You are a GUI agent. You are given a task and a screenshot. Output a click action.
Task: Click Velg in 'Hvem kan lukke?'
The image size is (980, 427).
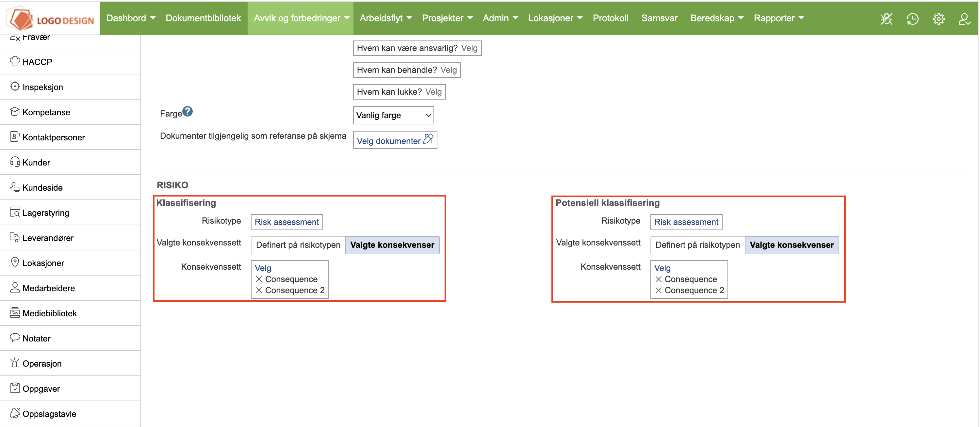[x=433, y=92]
